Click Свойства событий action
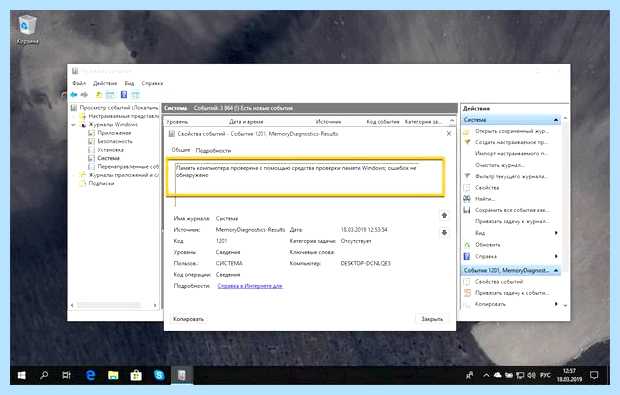 tap(499, 282)
